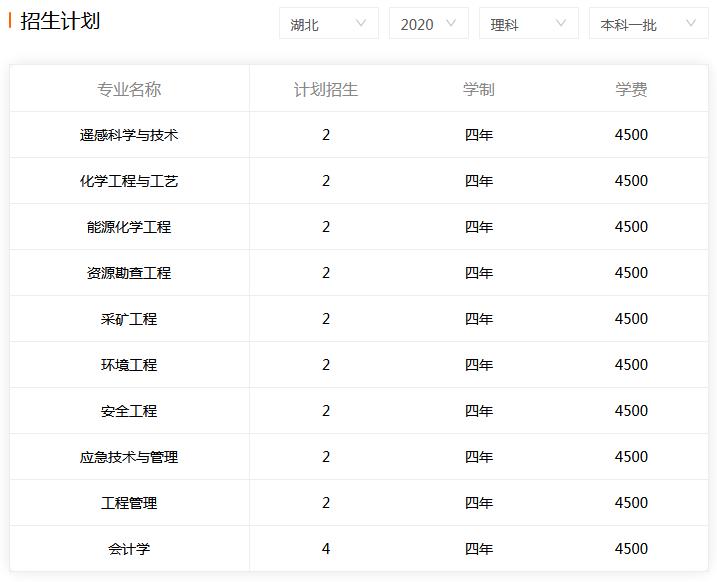Open the 理科 subject dropdown
Image resolution: width=717 pixels, height=582 pixels.
click(529, 23)
